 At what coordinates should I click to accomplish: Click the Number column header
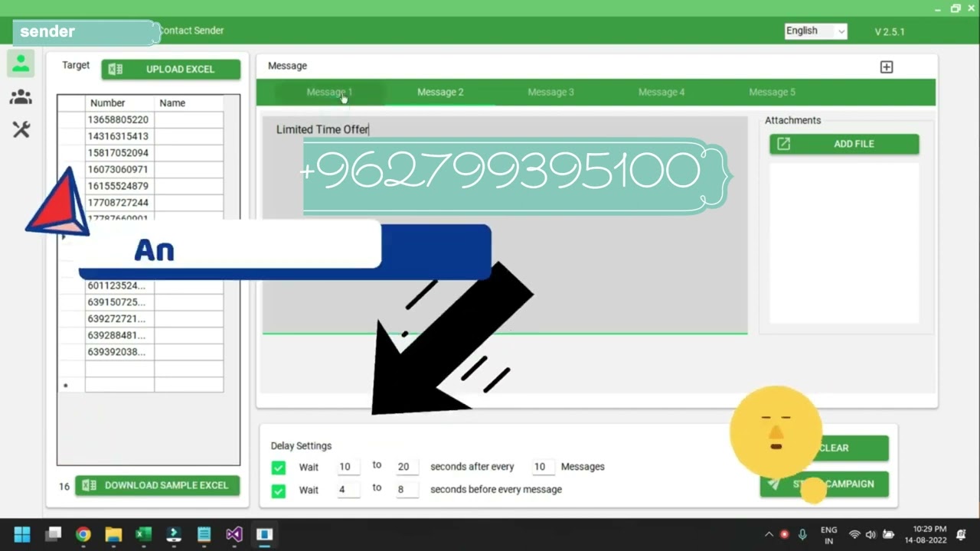pyautogui.click(x=119, y=103)
